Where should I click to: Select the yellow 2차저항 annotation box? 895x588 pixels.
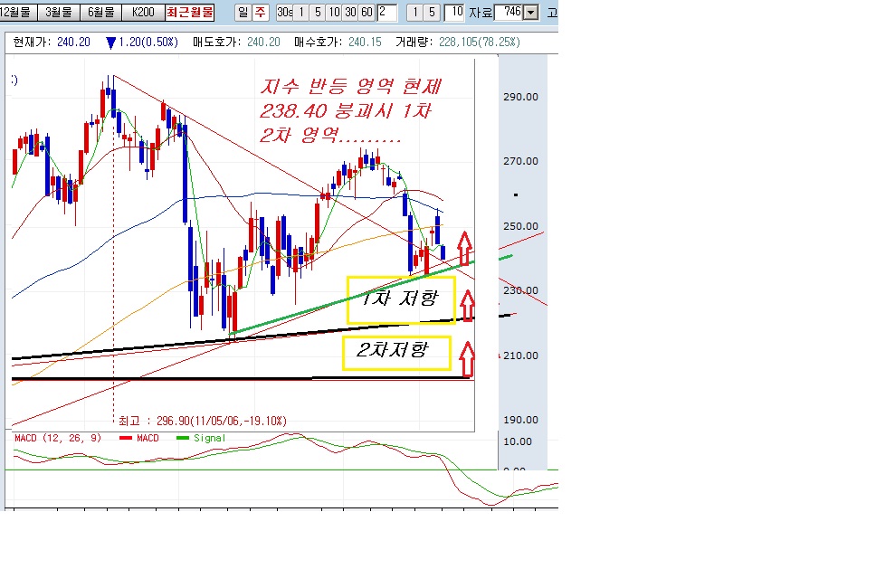coord(396,353)
